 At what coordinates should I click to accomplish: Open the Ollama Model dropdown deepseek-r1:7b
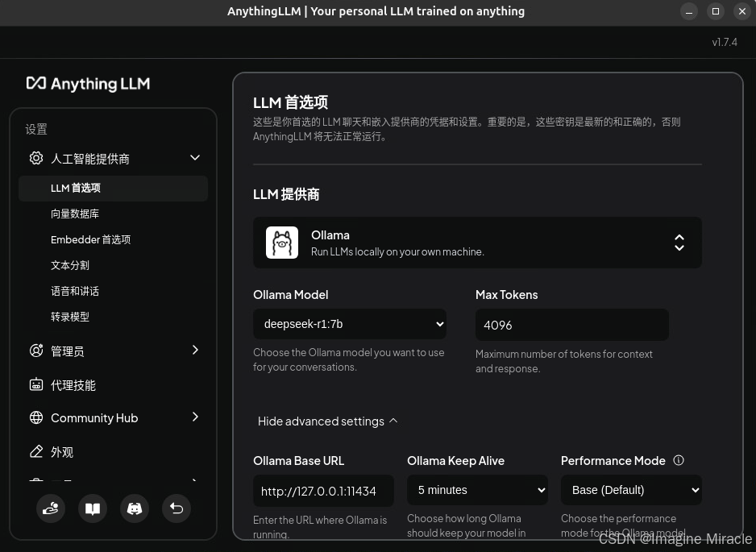[x=350, y=324]
